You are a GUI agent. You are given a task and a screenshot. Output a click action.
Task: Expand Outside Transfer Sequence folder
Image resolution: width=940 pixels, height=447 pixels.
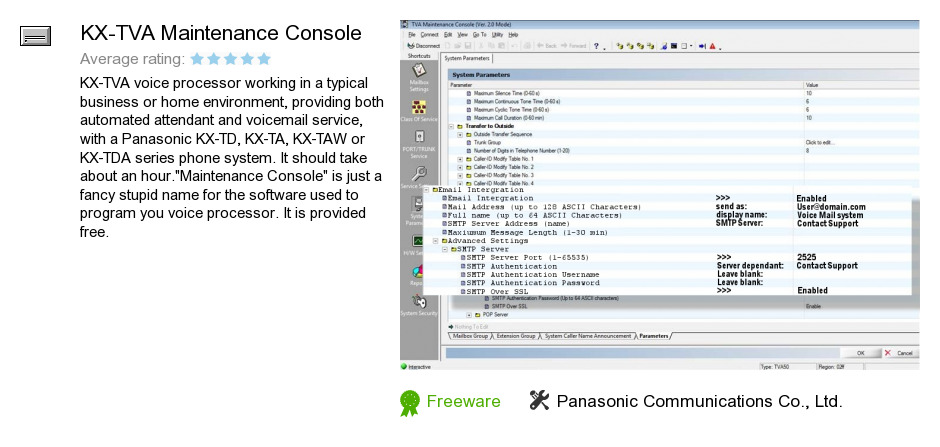[x=460, y=135]
